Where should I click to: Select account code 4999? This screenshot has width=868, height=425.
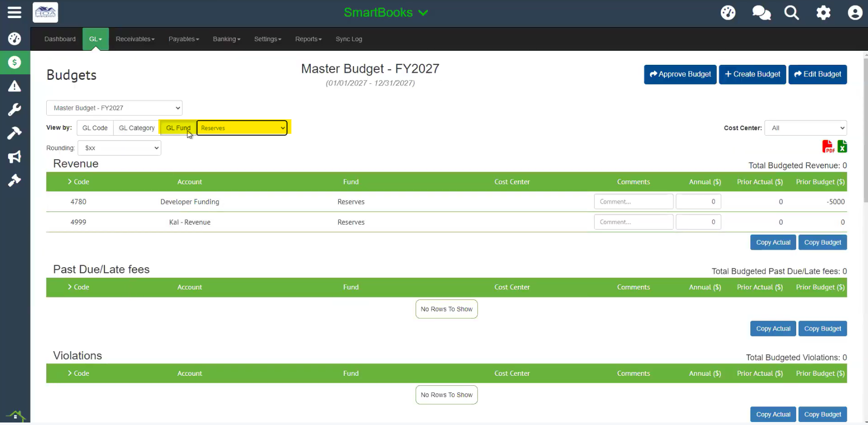point(78,222)
